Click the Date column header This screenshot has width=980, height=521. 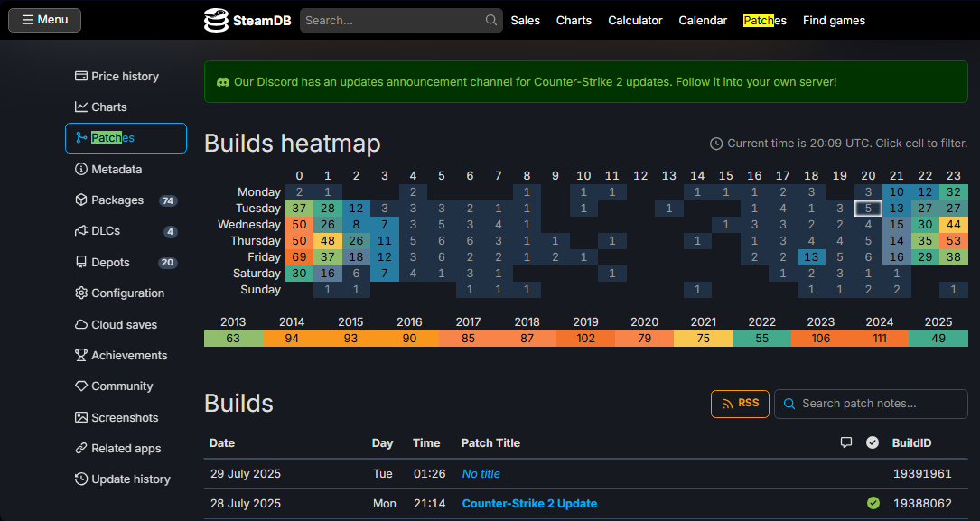click(x=222, y=443)
